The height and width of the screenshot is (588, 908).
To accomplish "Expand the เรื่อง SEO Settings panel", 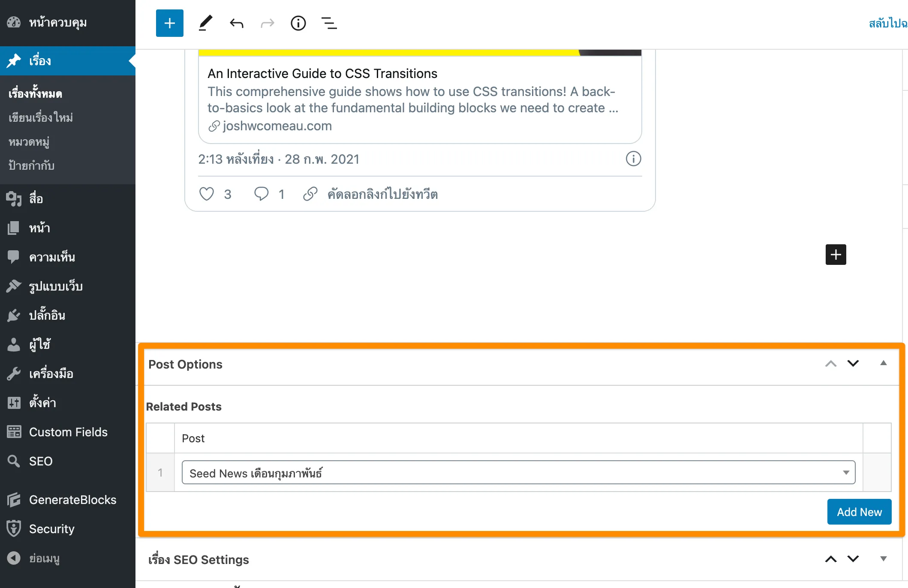I will 883,559.
